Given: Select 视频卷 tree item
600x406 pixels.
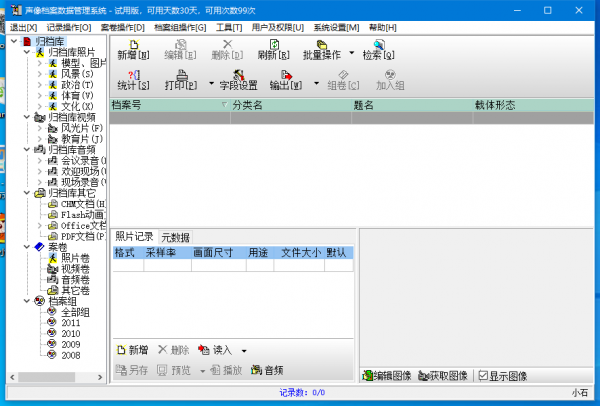Looking at the screenshot, I should (x=75, y=269).
